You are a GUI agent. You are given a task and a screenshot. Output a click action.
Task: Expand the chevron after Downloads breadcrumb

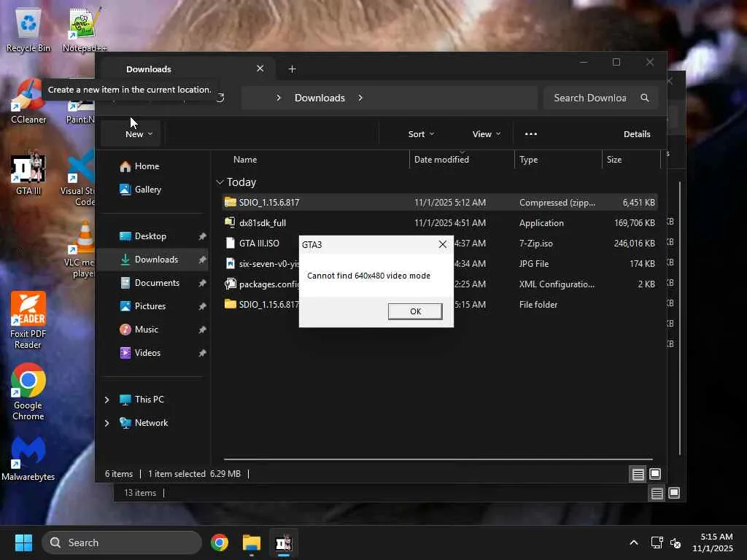click(x=360, y=98)
